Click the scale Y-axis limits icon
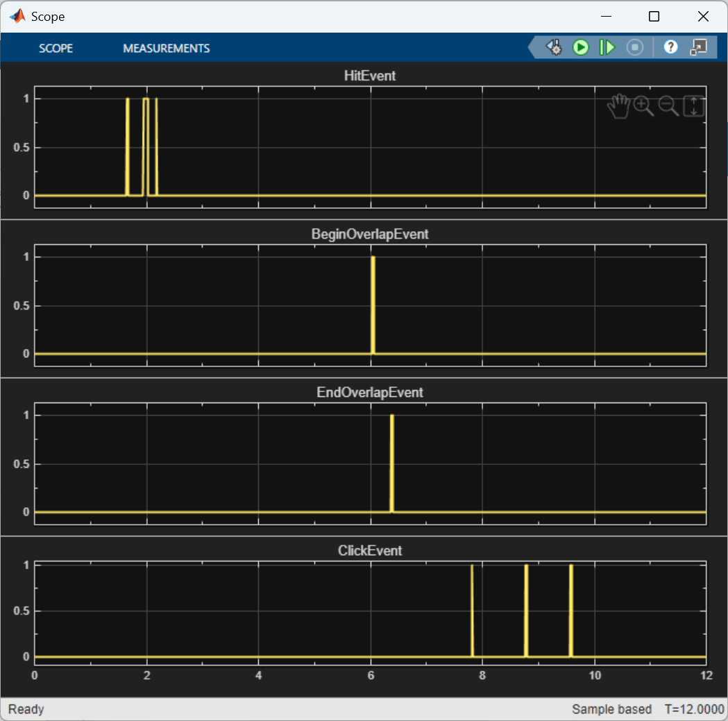The height and width of the screenshot is (721, 728). (693, 105)
